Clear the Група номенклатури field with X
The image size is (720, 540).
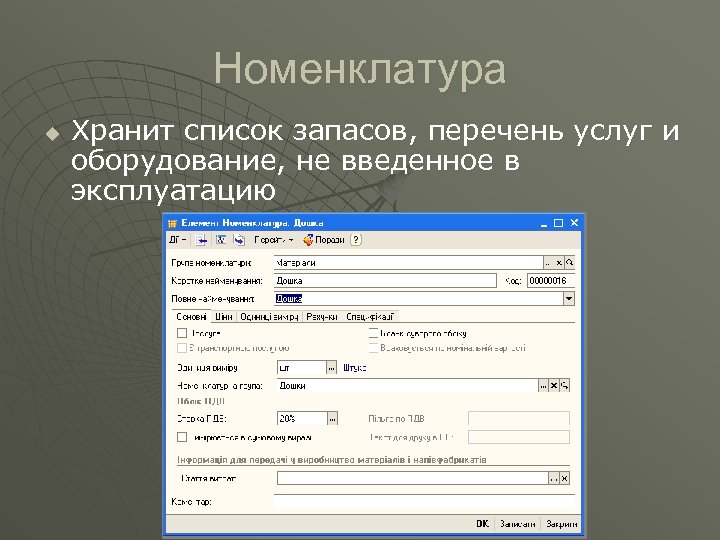pos(559,263)
